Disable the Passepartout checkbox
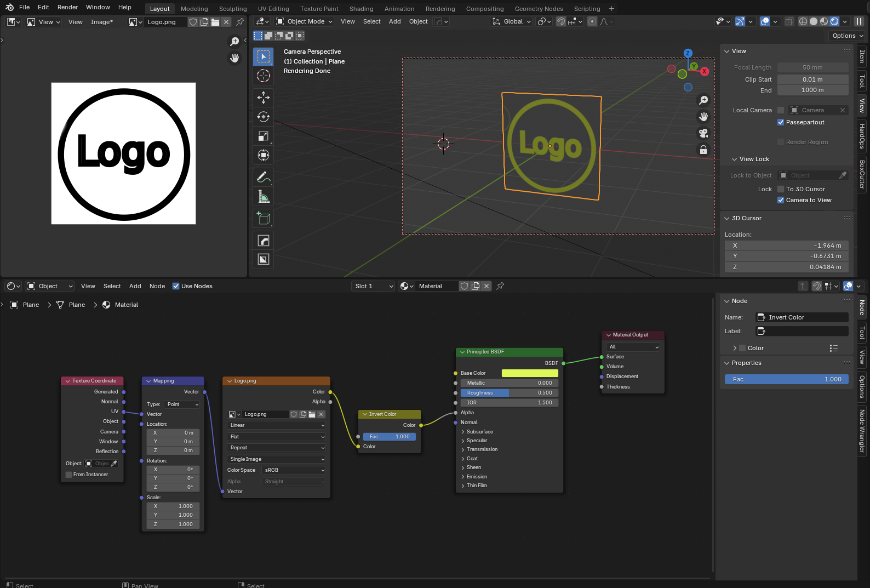 (781, 122)
